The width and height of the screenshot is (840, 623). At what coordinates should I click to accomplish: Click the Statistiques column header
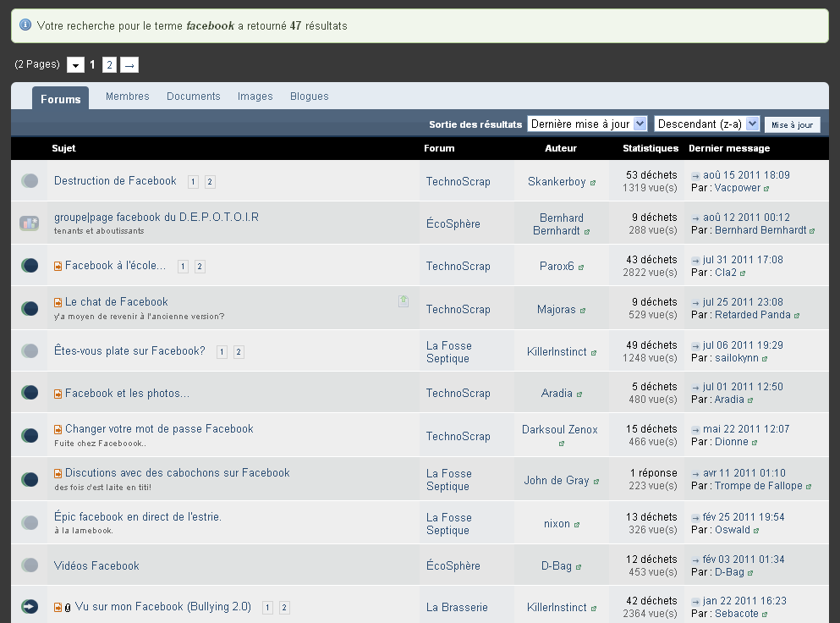click(651, 148)
